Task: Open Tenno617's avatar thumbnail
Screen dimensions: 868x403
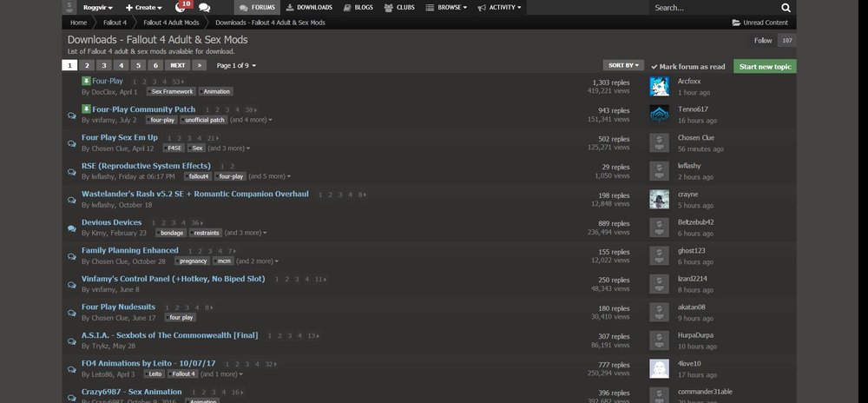Action: click(660, 115)
